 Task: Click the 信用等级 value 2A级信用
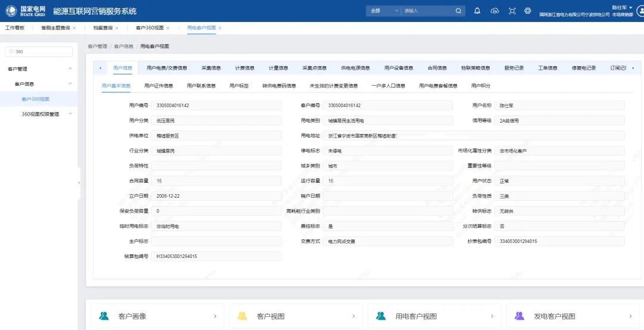point(509,121)
